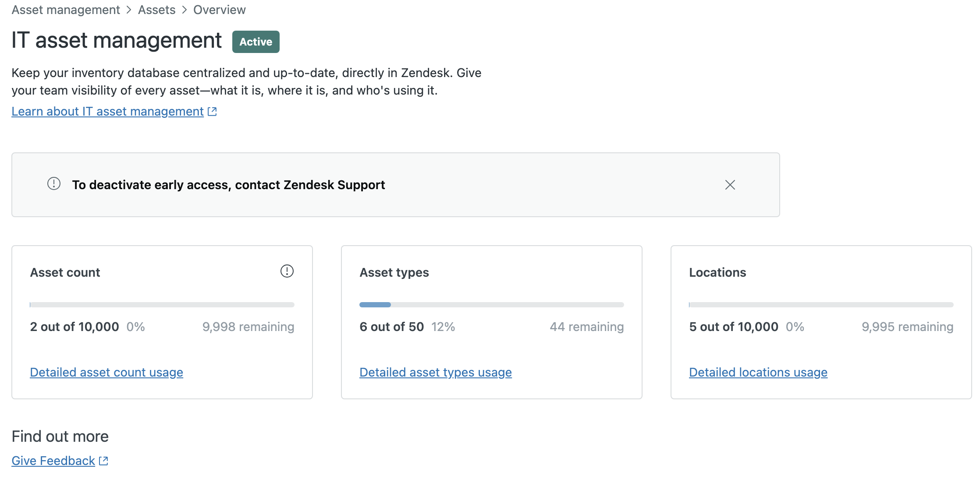Dismiss the early access notification banner
This screenshot has width=980, height=479.
pos(730,185)
